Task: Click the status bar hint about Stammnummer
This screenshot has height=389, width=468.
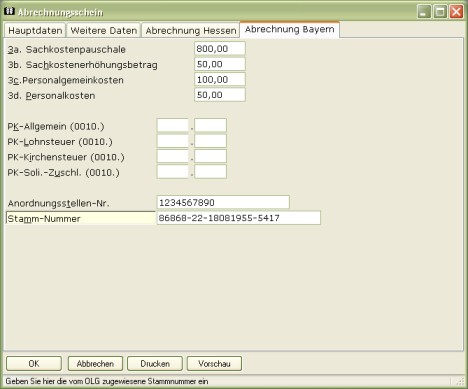Action: tap(107, 381)
